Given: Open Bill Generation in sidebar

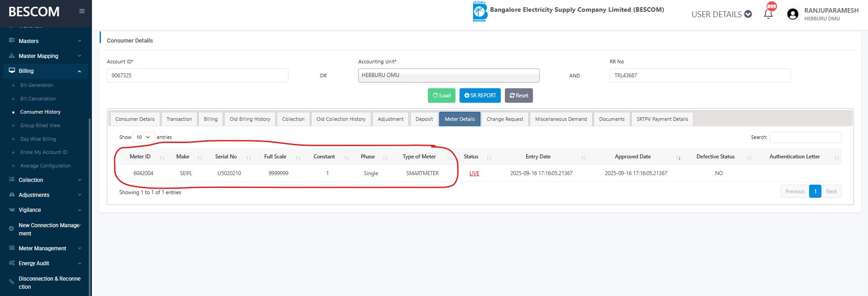Looking at the screenshot, I should tap(37, 85).
